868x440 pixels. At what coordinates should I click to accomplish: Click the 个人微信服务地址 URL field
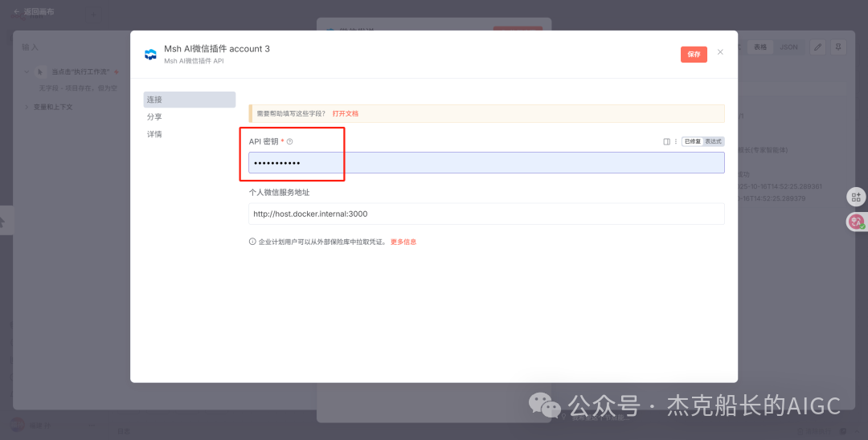coord(486,214)
